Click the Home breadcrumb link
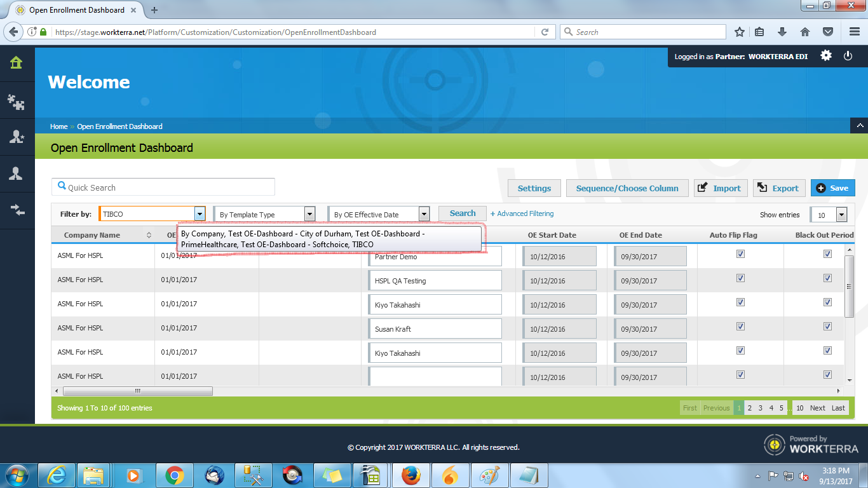Image resolution: width=868 pixels, height=488 pixels. [58, 126]
